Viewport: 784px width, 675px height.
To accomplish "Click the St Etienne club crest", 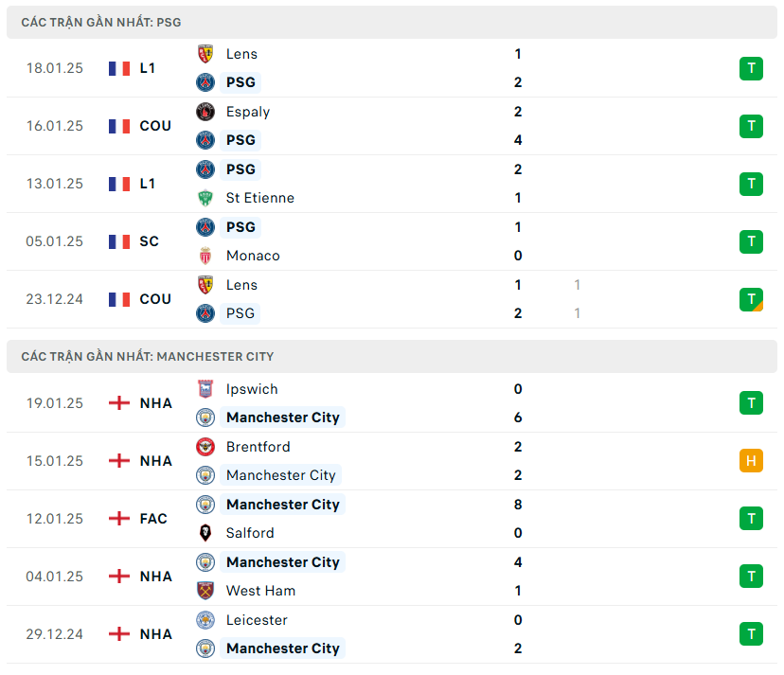I will (x=205, y=198).
